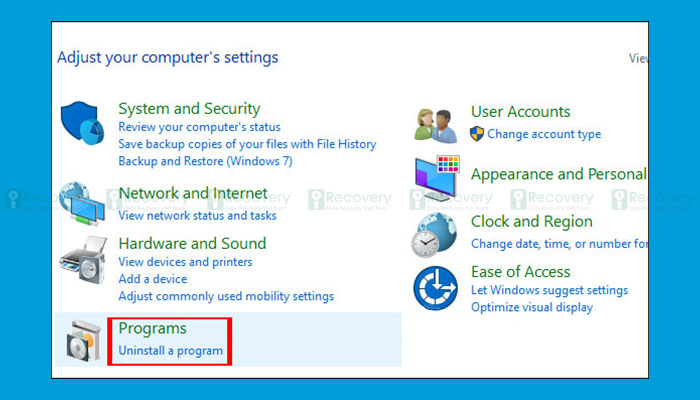Screen dimensions: 700x400
Task: Open Ease of Access category
Action: tap(521, 272)
